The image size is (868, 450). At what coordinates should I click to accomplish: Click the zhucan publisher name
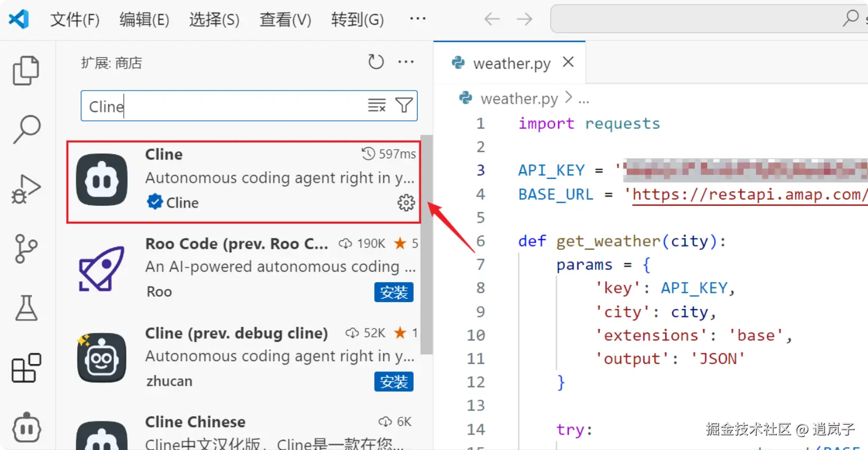[170, 381]
